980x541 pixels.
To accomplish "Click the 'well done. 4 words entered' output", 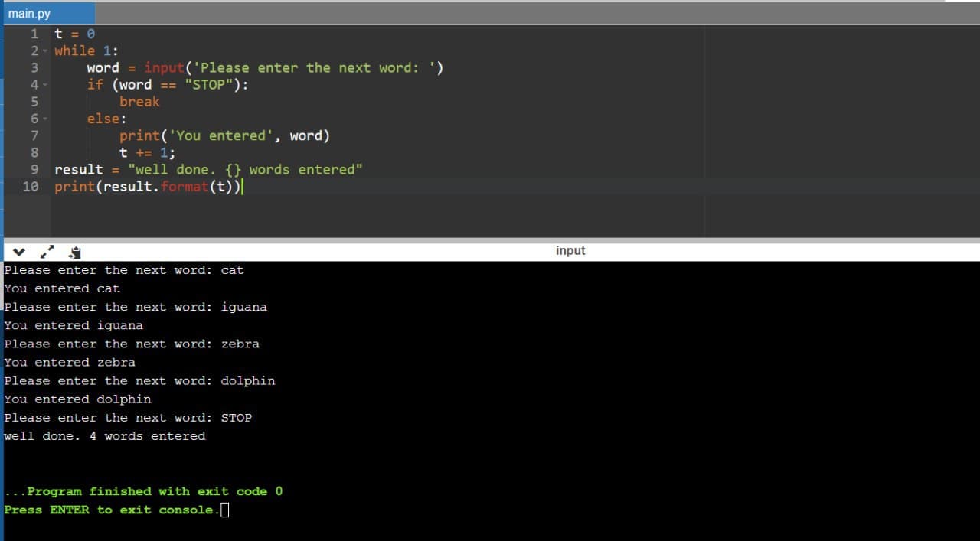I will tap(105, 436).
